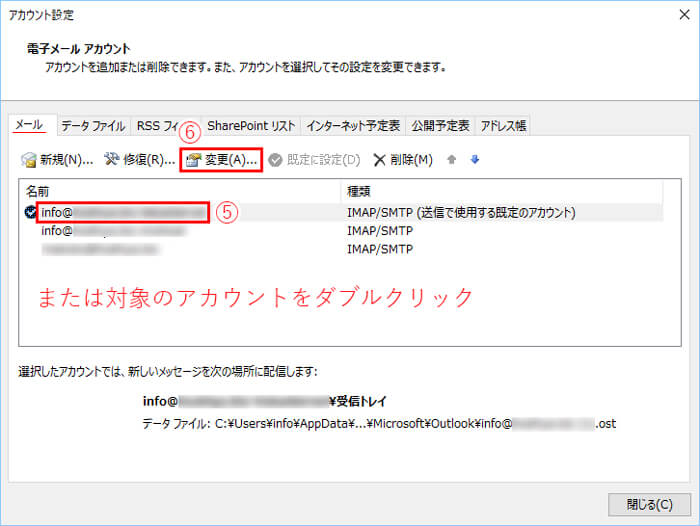Click default account checkmark badge icon

[30, 212]
